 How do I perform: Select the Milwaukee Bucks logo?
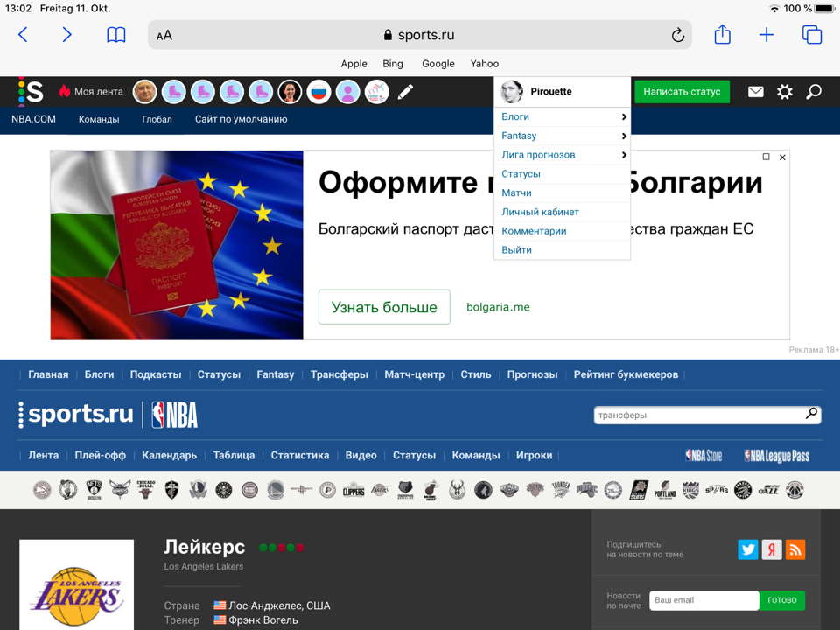[457, 490]
